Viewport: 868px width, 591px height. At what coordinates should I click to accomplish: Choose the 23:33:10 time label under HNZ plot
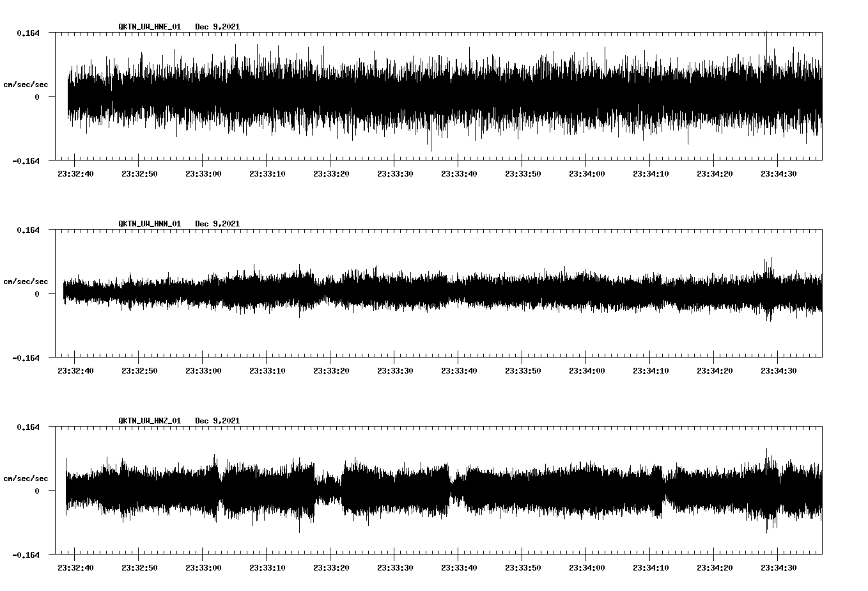[x=267, y=567]
